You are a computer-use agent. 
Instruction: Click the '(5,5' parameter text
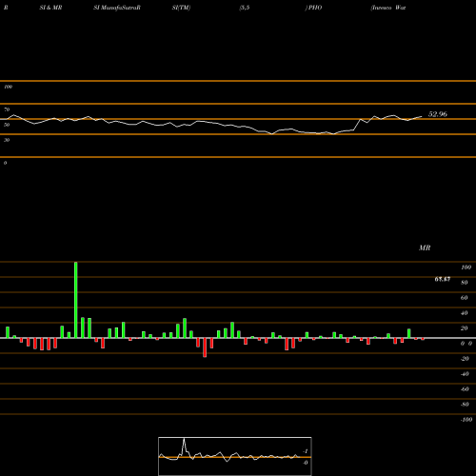point(245,8)
